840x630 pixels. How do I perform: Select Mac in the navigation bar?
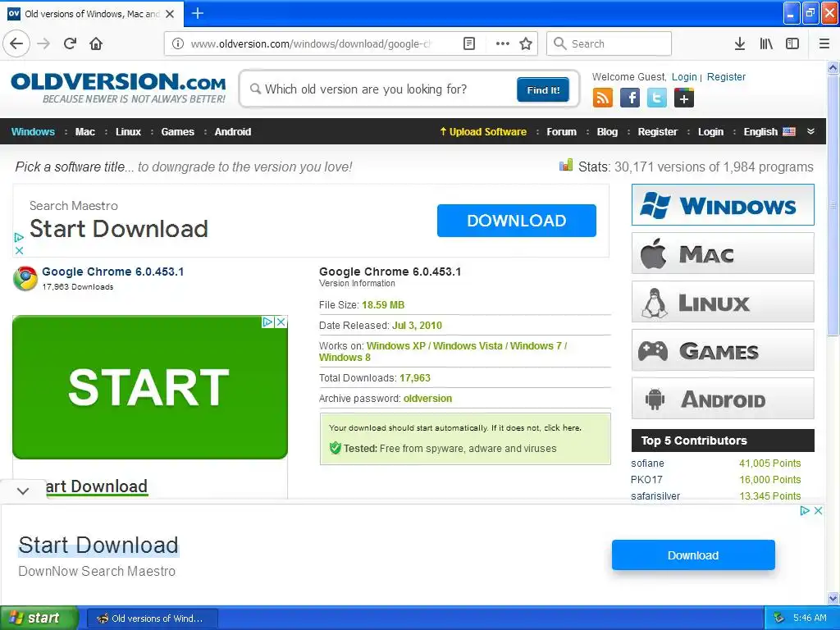(85, 132)
